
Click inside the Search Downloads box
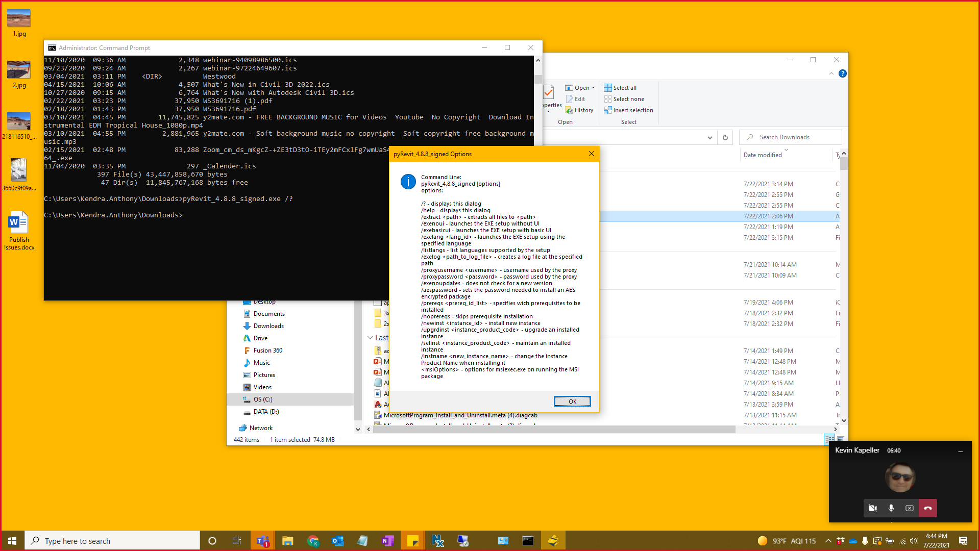790,137
